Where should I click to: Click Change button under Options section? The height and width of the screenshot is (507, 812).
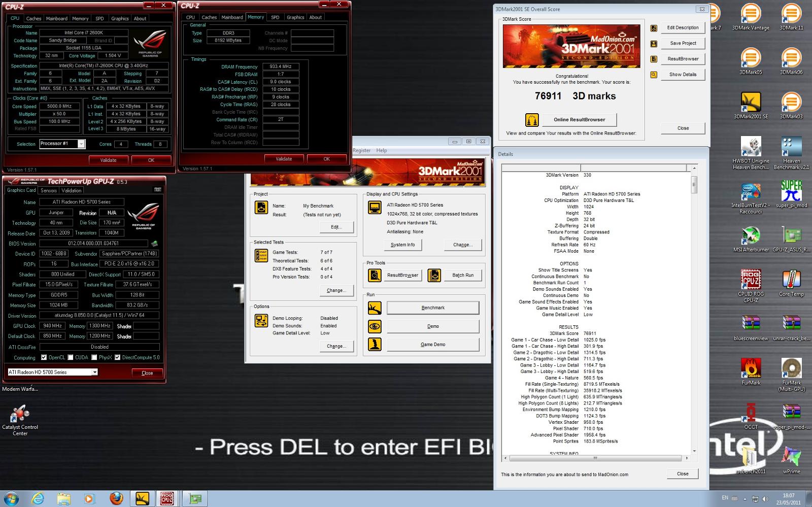(336, 346)
